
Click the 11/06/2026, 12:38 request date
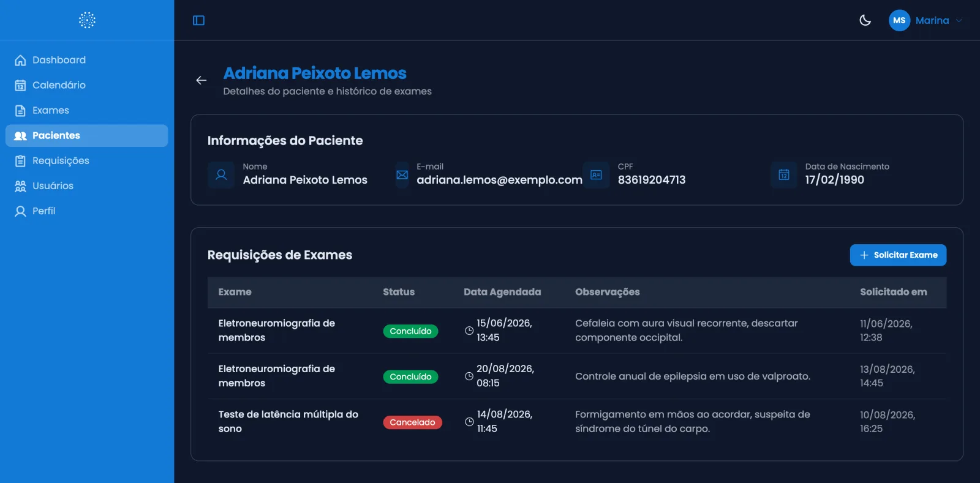point(886,331)
